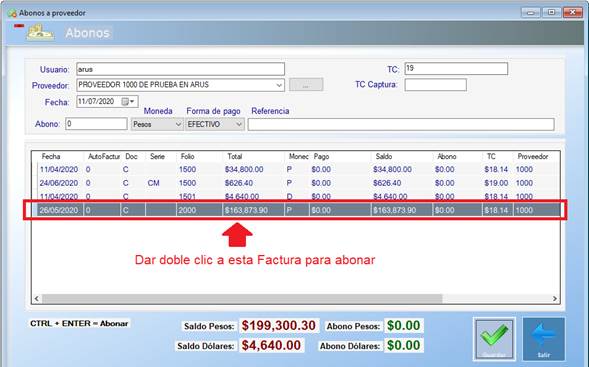Click the horizontal scrollbar thumb in grid
The height and width of the screenshot is (367, 589).
click(x=242, y=299)
